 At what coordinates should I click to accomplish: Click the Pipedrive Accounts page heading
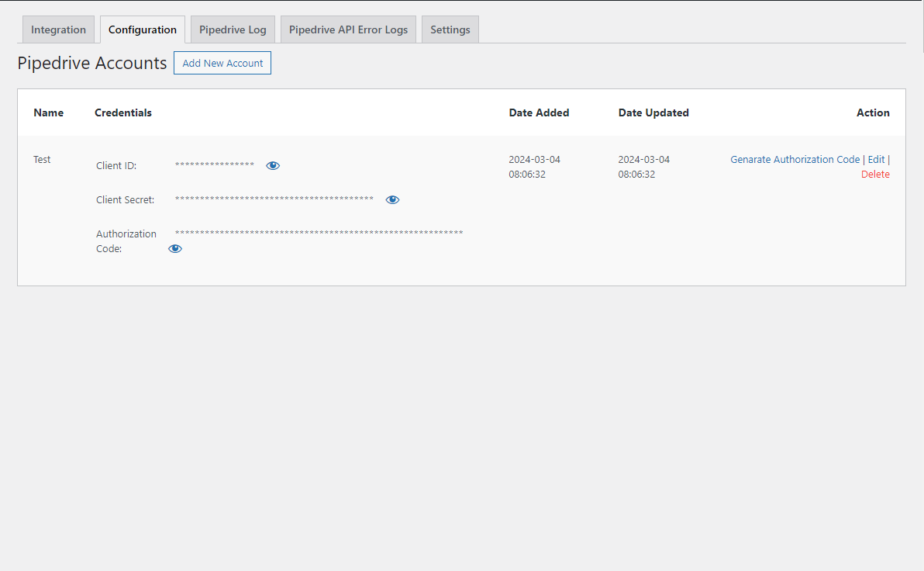[x=92, y=63]
